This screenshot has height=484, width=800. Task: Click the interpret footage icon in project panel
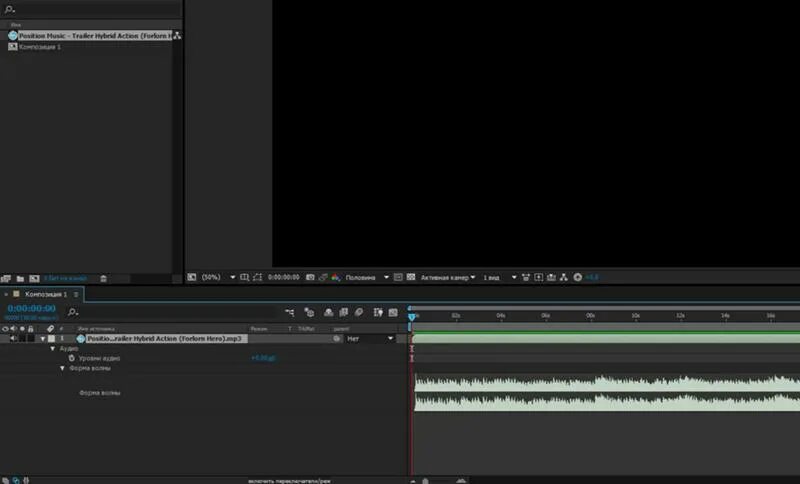(x=6, y=278)
